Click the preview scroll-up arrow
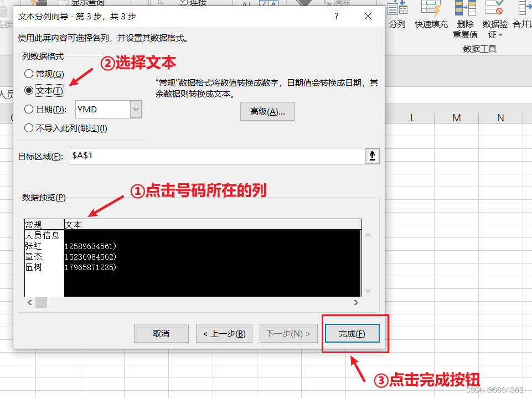 tap(368, 235)
